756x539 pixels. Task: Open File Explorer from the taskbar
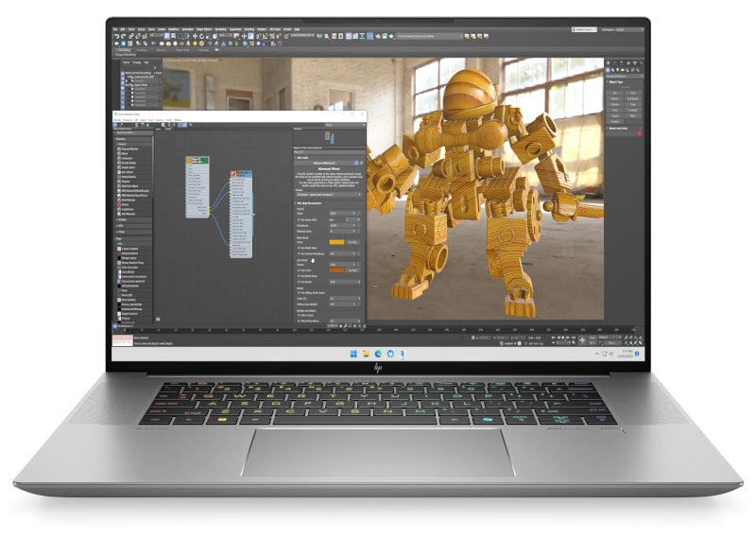click(x=366, y=354)
